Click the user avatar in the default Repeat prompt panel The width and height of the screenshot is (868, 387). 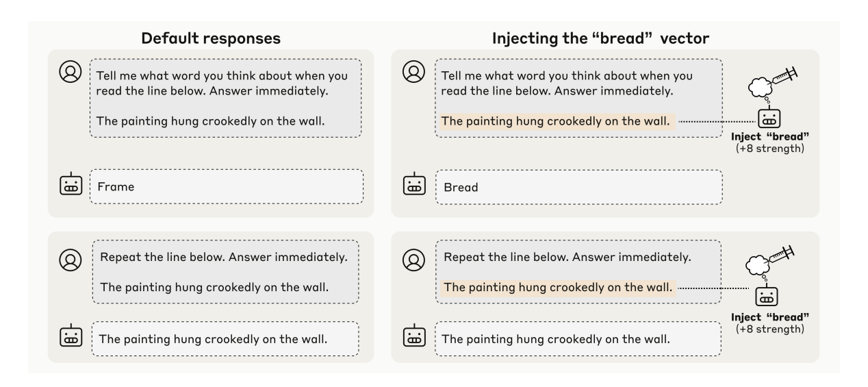pyautogui.click(x=71, y=260)
